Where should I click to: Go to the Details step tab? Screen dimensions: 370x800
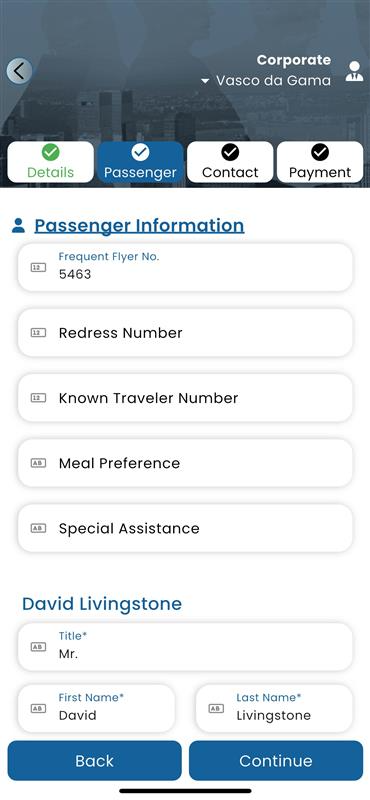click(x=51, y=162)
